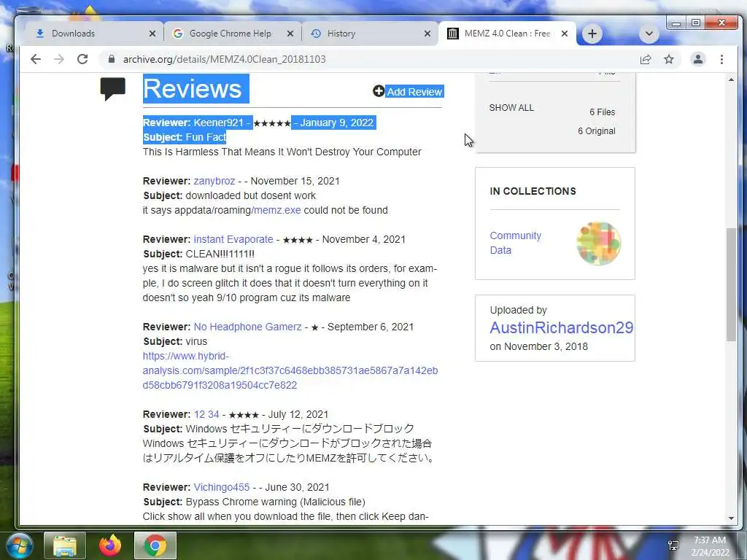Open reviewer No Headphone Gamerz profile

248,327
